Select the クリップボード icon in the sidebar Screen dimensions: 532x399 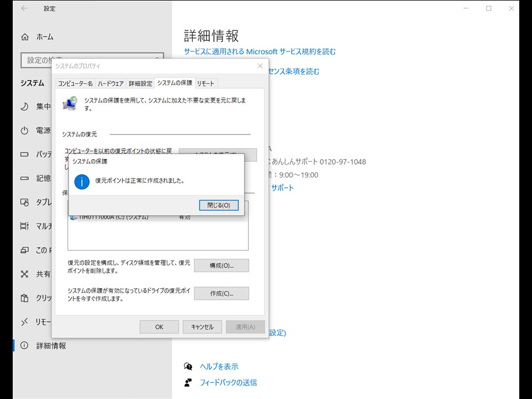[x=25, y=298]
